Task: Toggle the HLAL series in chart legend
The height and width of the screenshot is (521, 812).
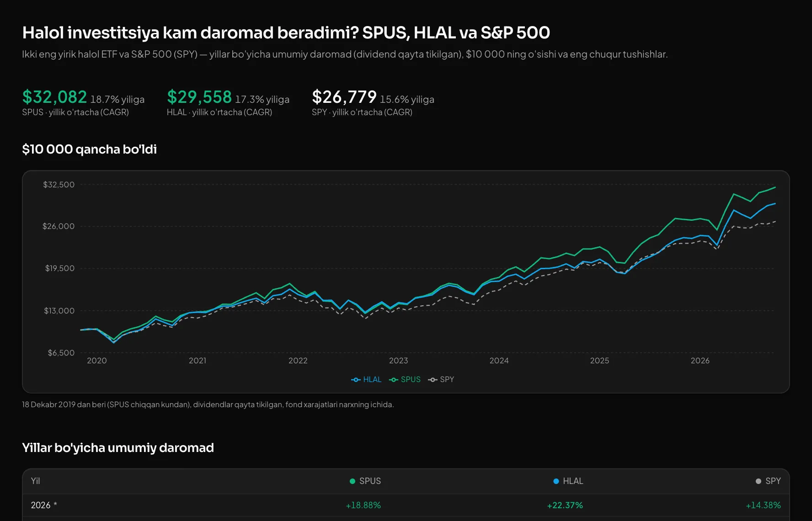Action: click(x=366, y=379)
